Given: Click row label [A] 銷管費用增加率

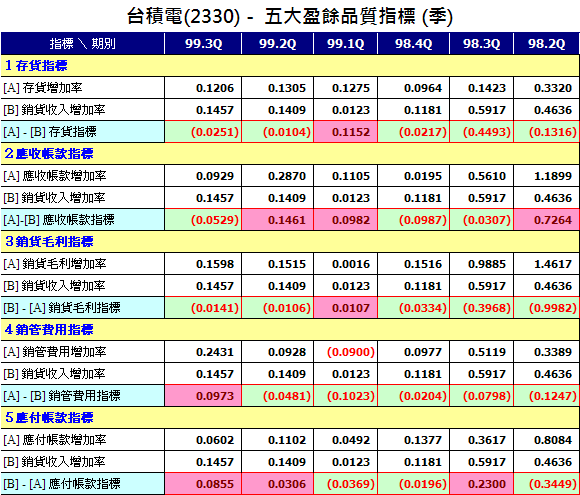Looking at the screenshot, I should point(55,352).
